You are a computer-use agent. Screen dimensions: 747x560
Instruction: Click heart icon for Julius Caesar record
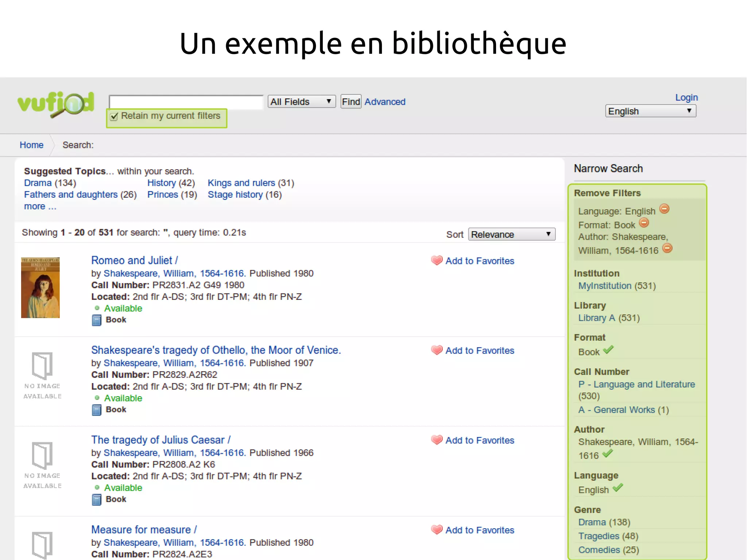click(437, 440)
